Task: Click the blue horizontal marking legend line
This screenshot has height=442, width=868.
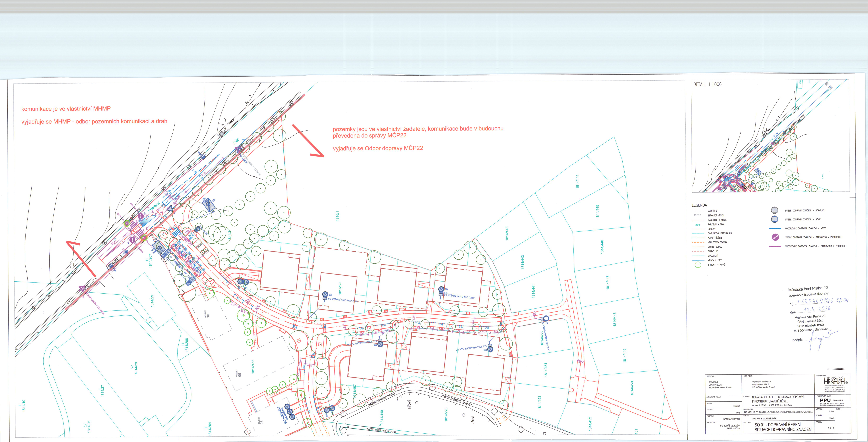Action: pos(775,228)
